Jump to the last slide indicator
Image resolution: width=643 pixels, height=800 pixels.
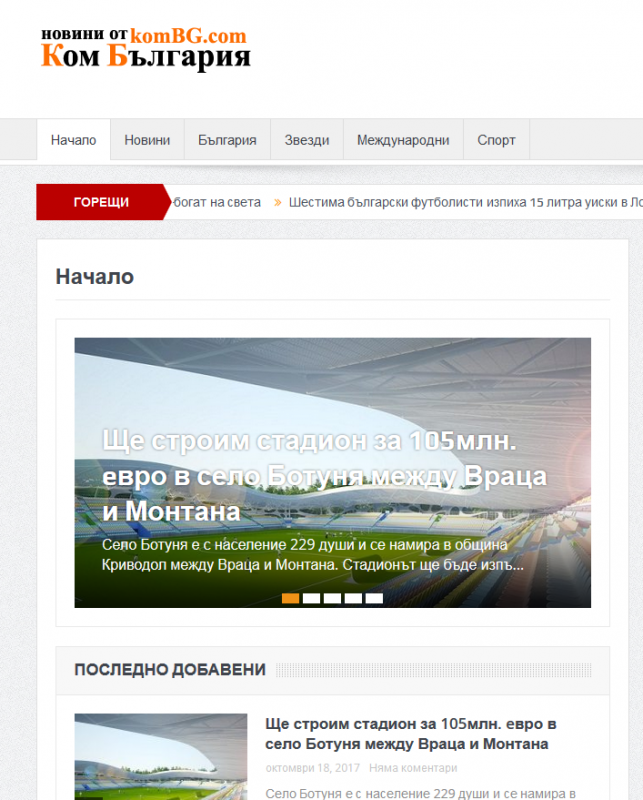coord(374,598)
